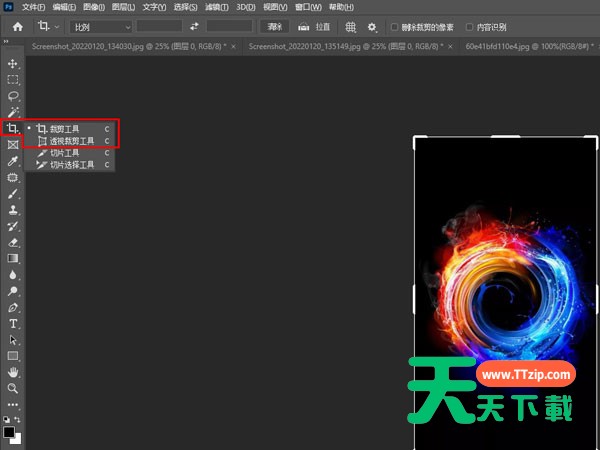Close the Screenshot_20220120_135149.jpg tab
Image resolution: width=600 pixels, height=450 pixels.
click(450, 47)
